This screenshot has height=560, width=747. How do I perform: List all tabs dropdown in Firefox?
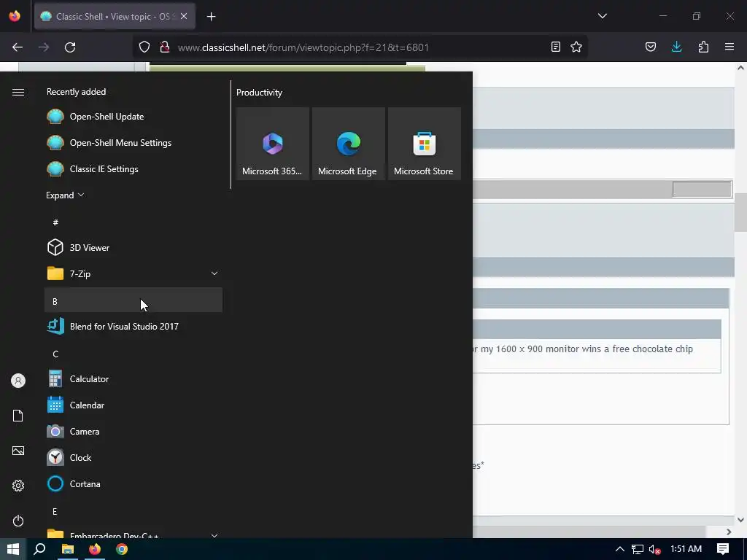click(602, 16)
